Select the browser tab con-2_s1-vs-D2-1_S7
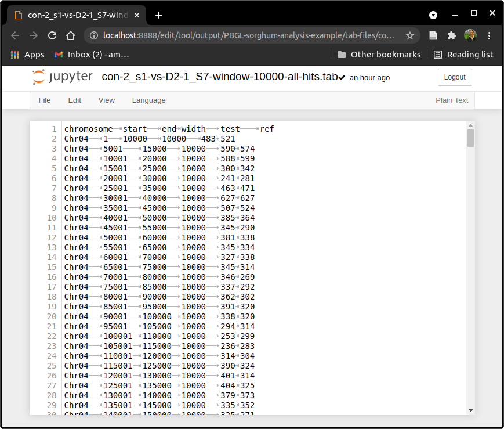The width and height of the screenshot is (504, 429). tap(77, 15)
